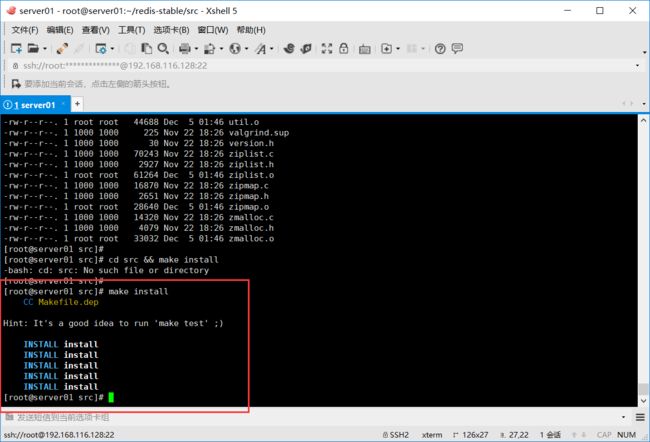The image size is (650, 442).
Task: Expand the toolbar overflow arrow at far right
Action: click(x=644, y=52)
